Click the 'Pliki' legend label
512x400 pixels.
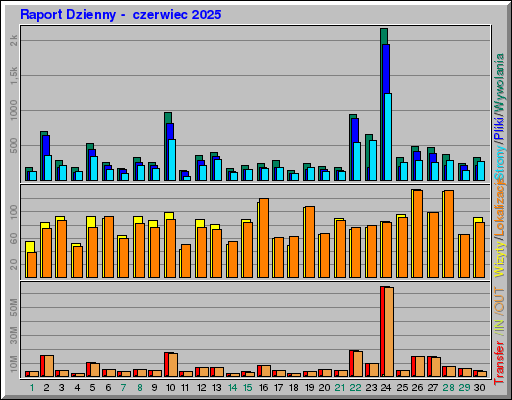click(500, 128)
